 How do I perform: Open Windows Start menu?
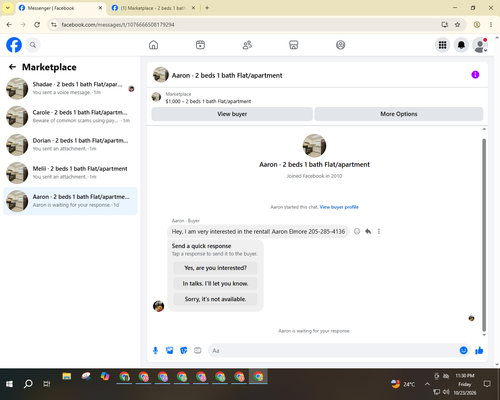[9, 384]
